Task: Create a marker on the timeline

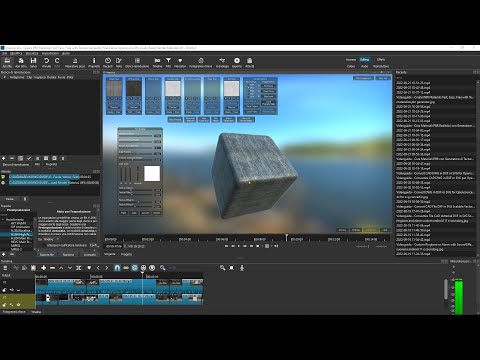Action: 89,268
